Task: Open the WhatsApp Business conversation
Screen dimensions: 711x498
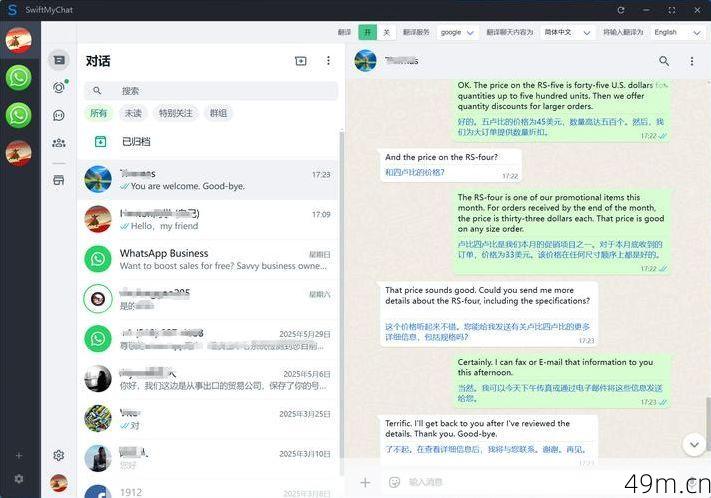Action: click(208, 259)
